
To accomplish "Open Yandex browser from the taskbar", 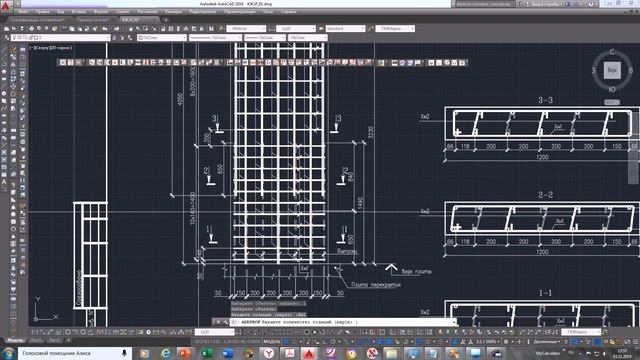I will [269, 353].
